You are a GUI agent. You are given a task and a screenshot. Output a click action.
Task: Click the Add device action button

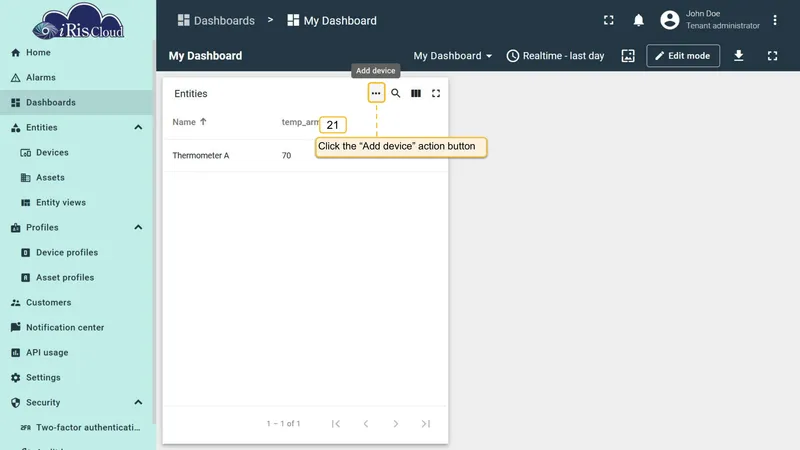click(x=376, y=93)
